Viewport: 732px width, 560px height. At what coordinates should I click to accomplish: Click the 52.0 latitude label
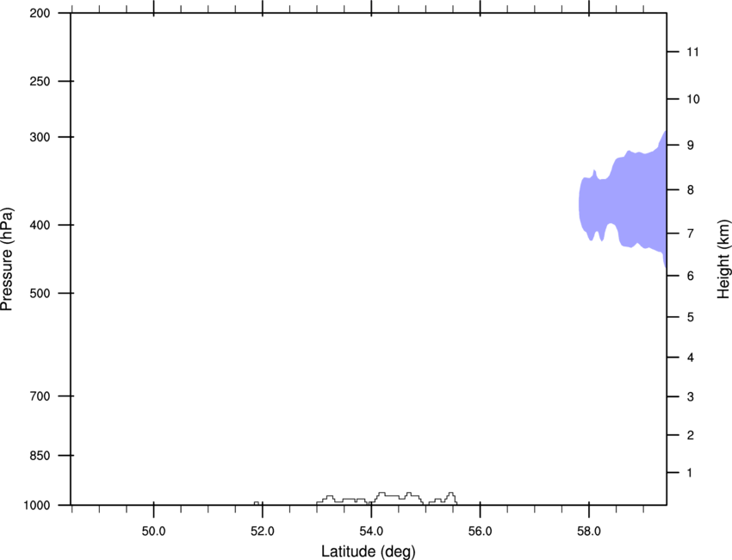[x=263, y=531]
